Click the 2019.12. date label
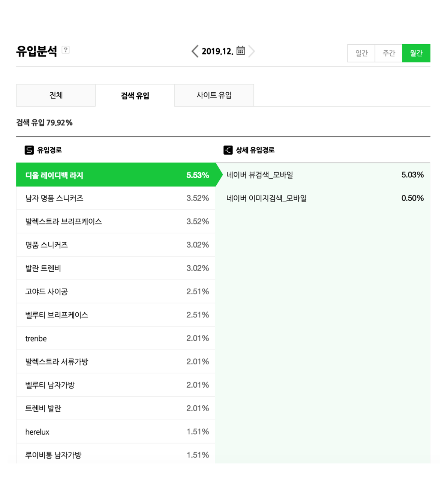The image size is (445, 504). click(x=217, y=51)
